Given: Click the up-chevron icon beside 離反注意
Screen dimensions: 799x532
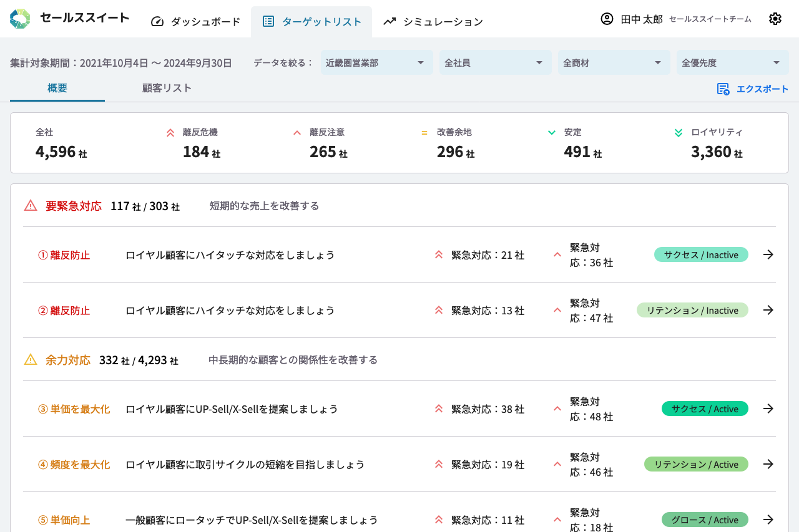Looking at the screenshot, I should pyautogui.click(x=297, y=132).
